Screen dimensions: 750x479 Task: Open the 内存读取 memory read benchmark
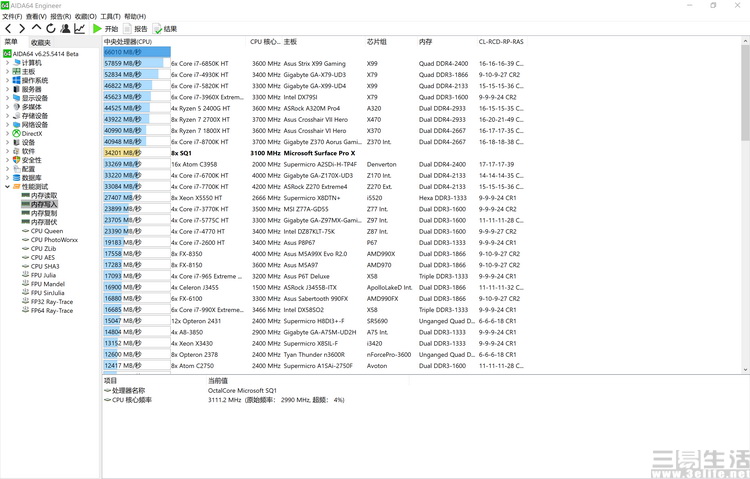[x=40, y=195]
